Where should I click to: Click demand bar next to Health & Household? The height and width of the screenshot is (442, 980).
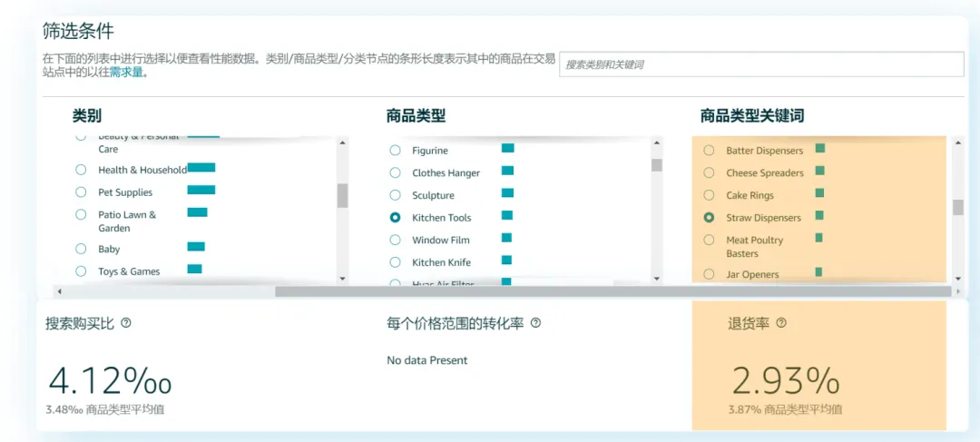tap(201, 168)
